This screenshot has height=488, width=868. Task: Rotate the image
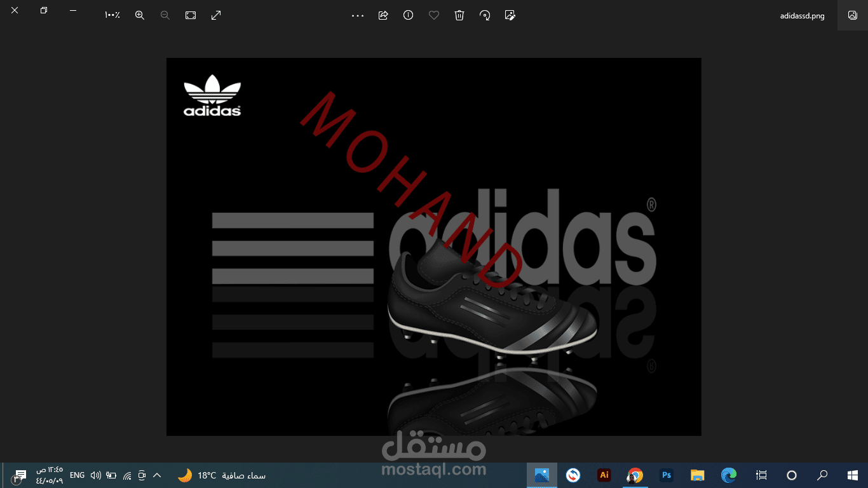[485, 15]
